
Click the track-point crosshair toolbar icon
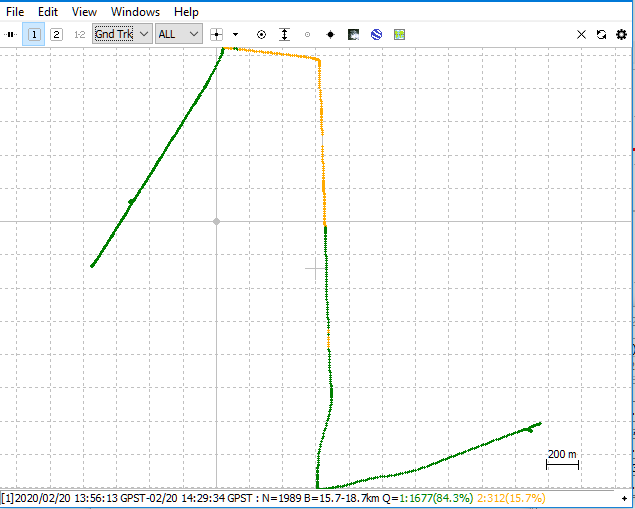(217, 34)
